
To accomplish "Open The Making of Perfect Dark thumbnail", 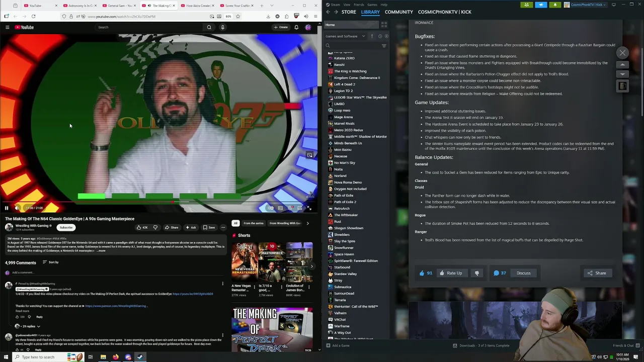I will coord(272,329).
